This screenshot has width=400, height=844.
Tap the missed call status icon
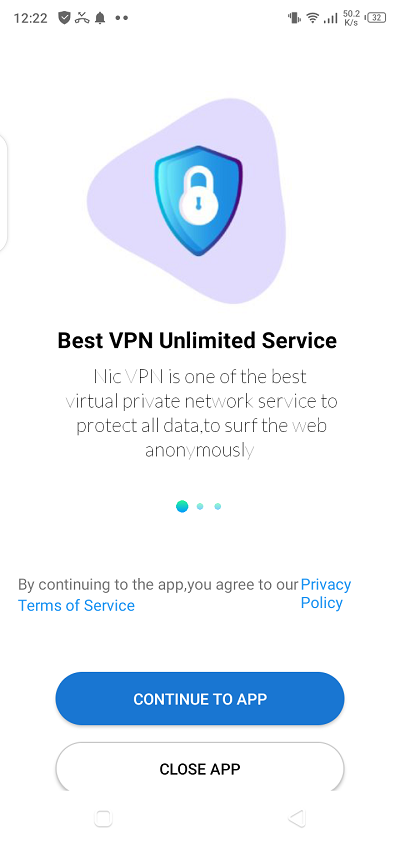[82, 18]
